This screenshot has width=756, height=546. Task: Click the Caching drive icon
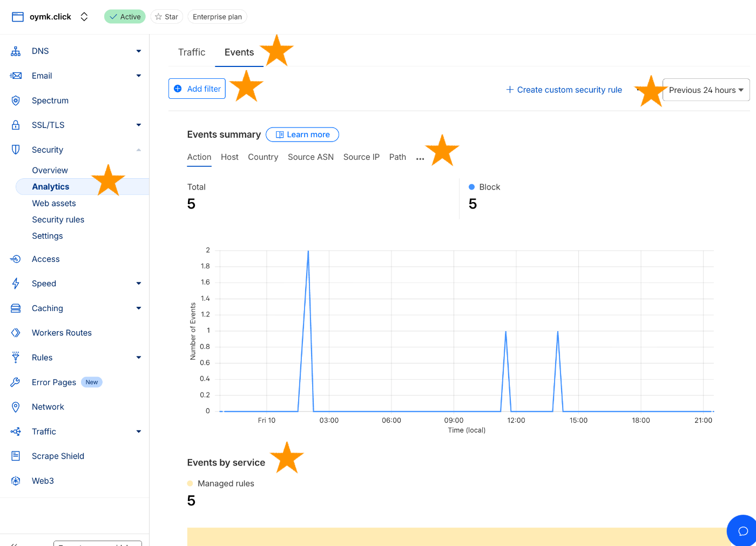[x=16, y=308]
